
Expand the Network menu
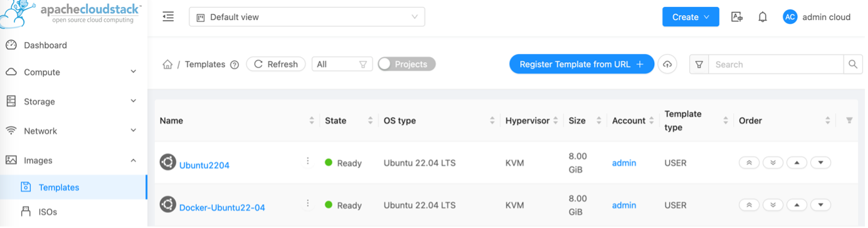pos(73,131)
